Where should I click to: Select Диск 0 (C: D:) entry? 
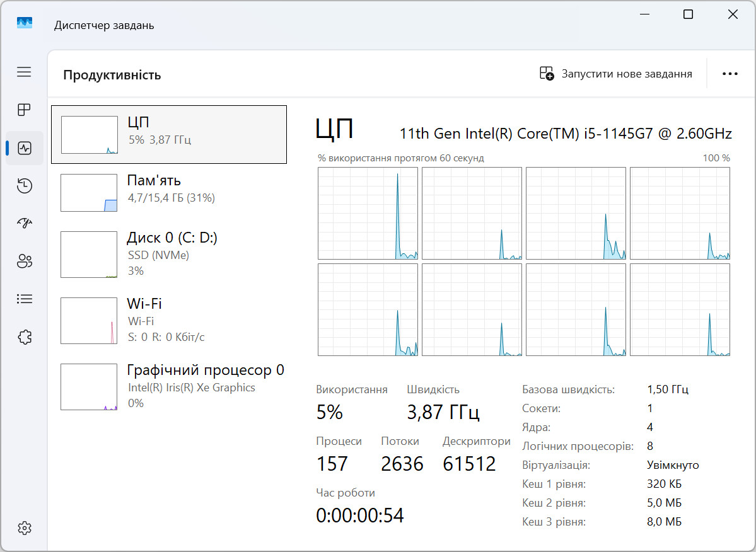(168, 254)
